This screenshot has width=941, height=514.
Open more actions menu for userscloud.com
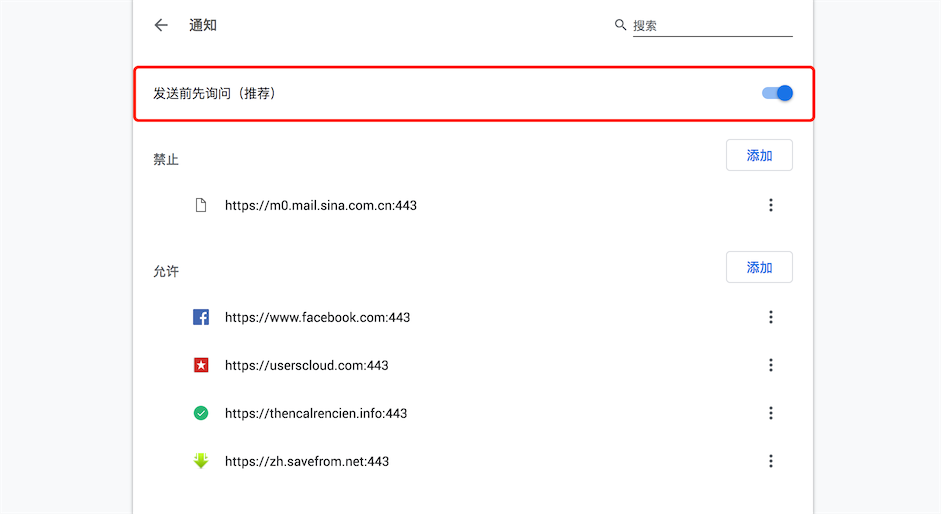[x=771, y=365]
